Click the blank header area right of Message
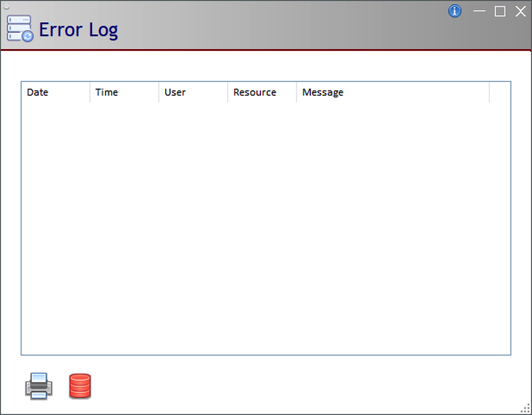The width and height of the screenshot is (532, 415). pos(499,92)
